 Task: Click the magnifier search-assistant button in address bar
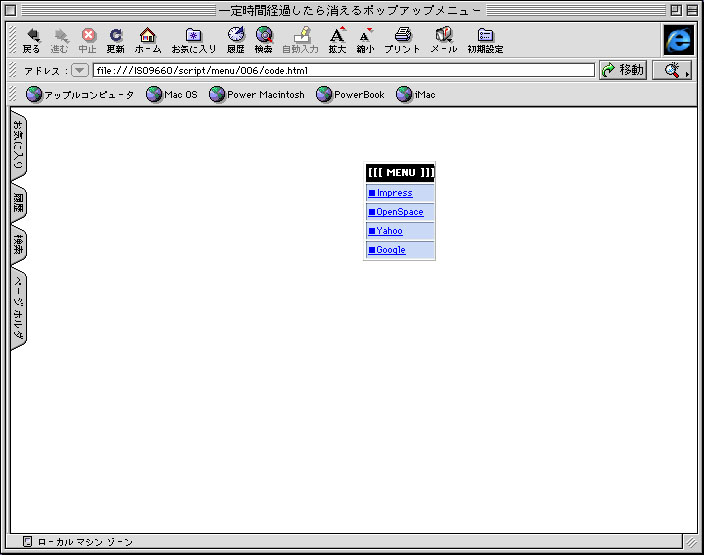pyautogui.click(x=672, y=70)
